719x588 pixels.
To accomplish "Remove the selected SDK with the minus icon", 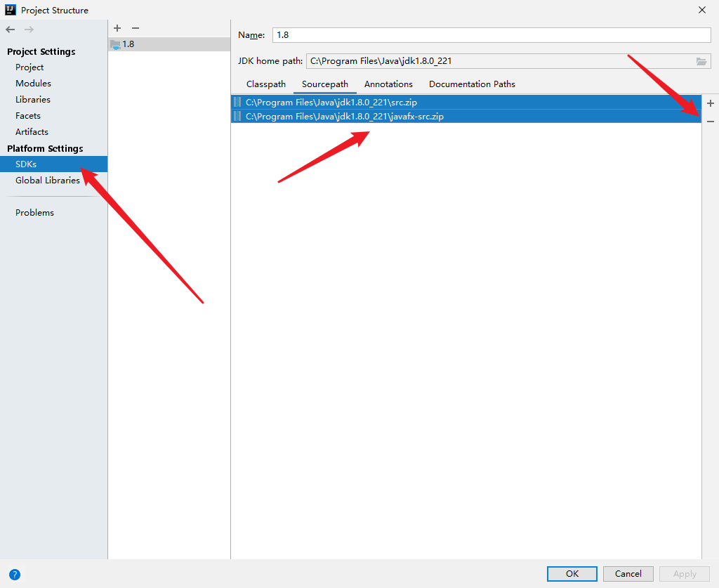I will (136, 28).
